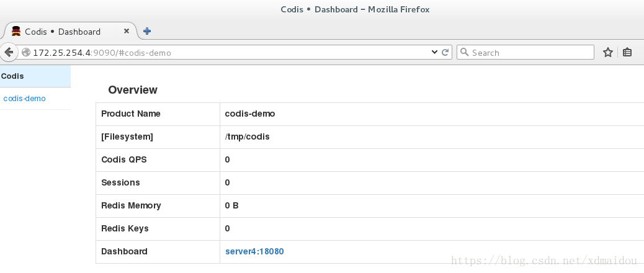Click the browser back arrow button
This screenshot has height=273, width=644.
click(x=9, y=53)
